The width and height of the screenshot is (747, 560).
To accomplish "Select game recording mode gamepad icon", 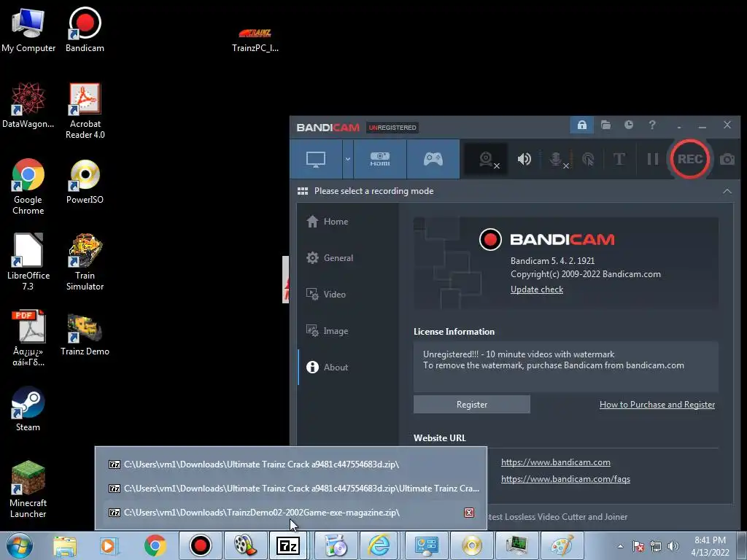I will pos(433,159).
